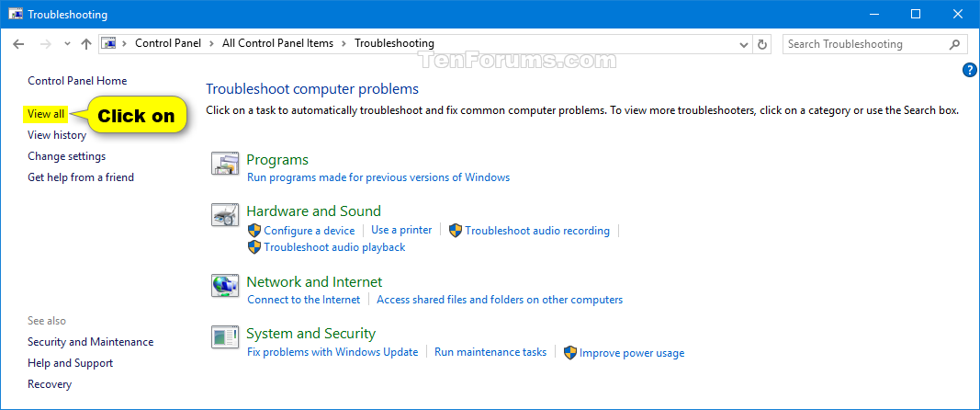
Task: Click the shield icon beside Configure a device
Action: [x=254, y=231]
